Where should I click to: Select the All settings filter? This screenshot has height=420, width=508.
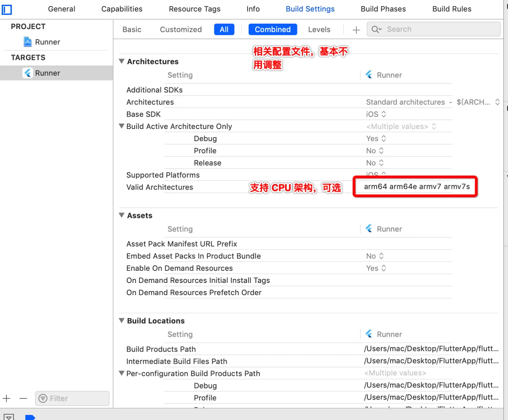pos(224,29)
